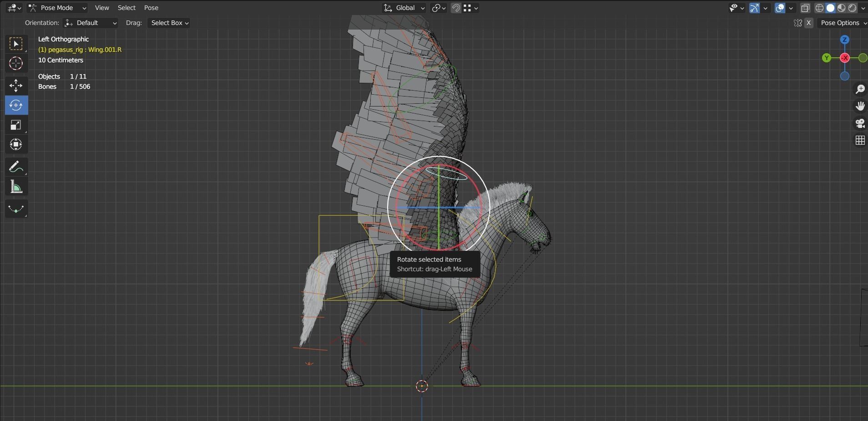Select the Breakdowner pose tool

click(16, 209)
